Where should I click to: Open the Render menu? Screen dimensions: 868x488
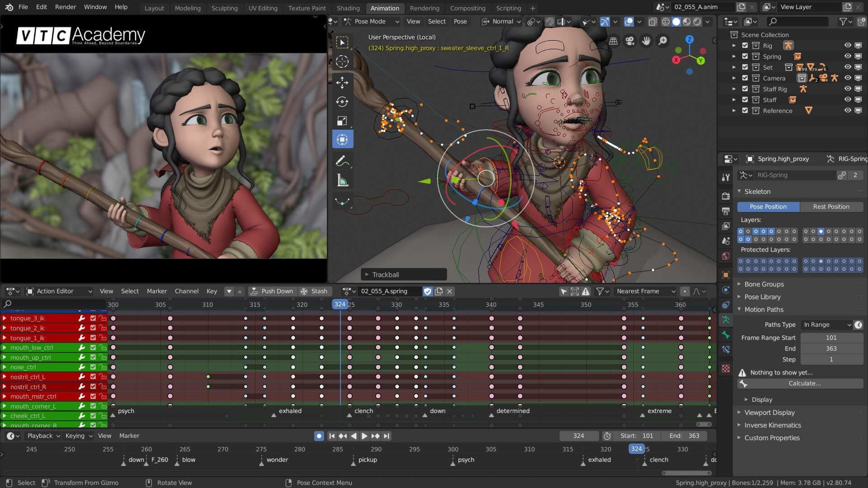(65, 7)
